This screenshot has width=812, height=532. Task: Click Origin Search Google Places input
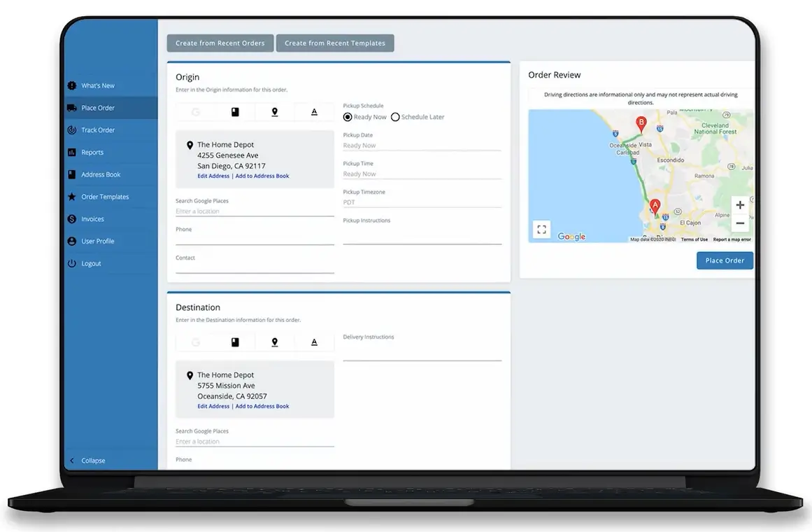click(255, 211)
